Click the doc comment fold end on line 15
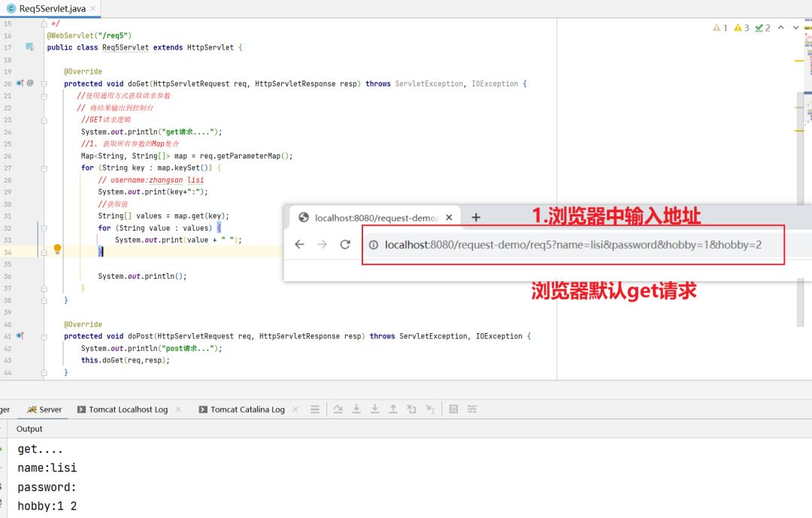The width and height of the screenshot is (812, 518). (x=44, y=24)
